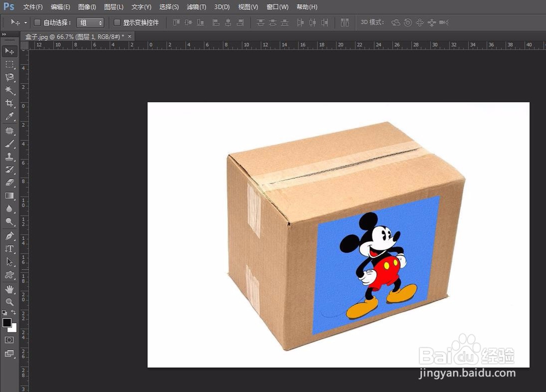The height and width of the screenshot is (392, 546).
Task: Click the Align Right Edges icon
Action: tap(240, 22)
